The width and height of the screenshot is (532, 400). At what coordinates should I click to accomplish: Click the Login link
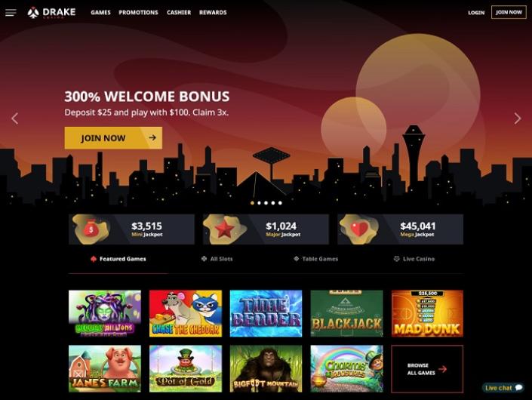click(x=476, y=13)
